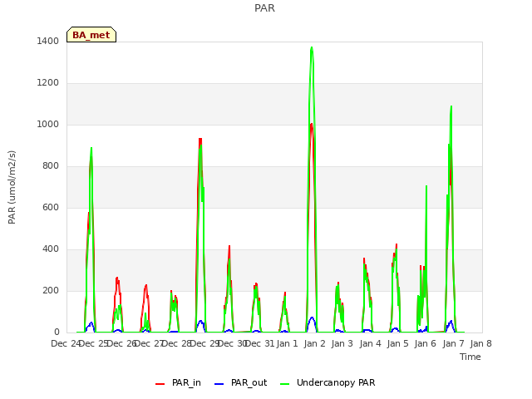Click the Jan 2 peak near 1400
This screenshot has width=532, height=399.
point(312,48)
